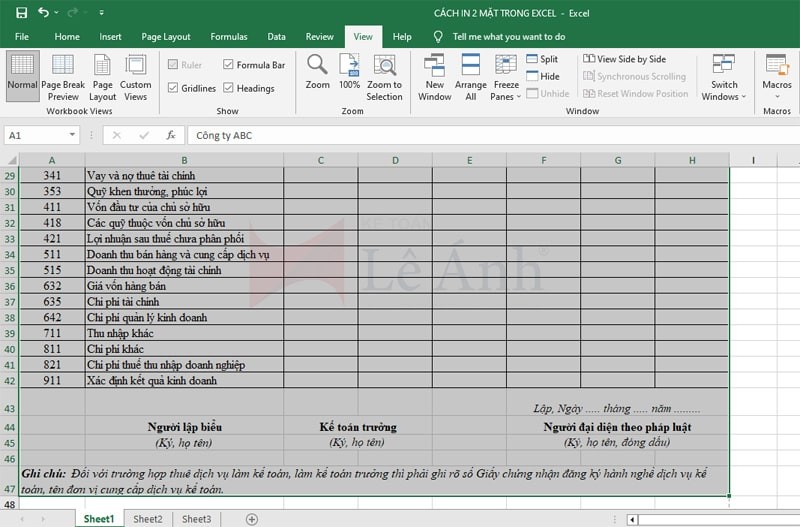Click the Unhide window button
The image size is (800, 527).
click(548, 94)
